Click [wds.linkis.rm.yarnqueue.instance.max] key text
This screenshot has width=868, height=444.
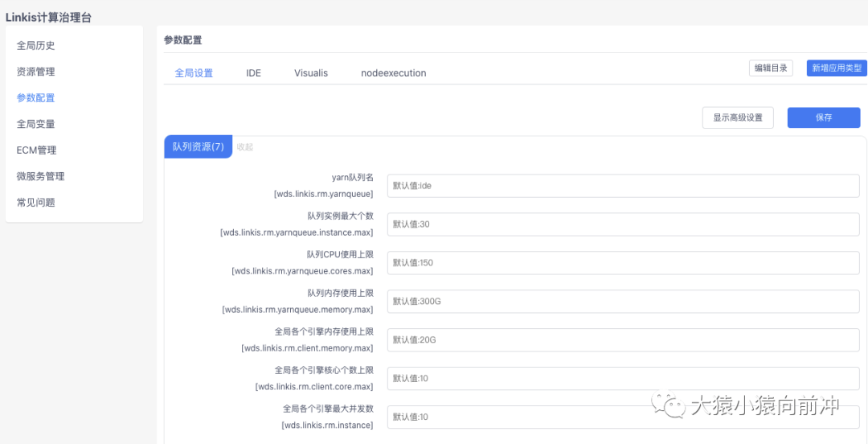297,232
